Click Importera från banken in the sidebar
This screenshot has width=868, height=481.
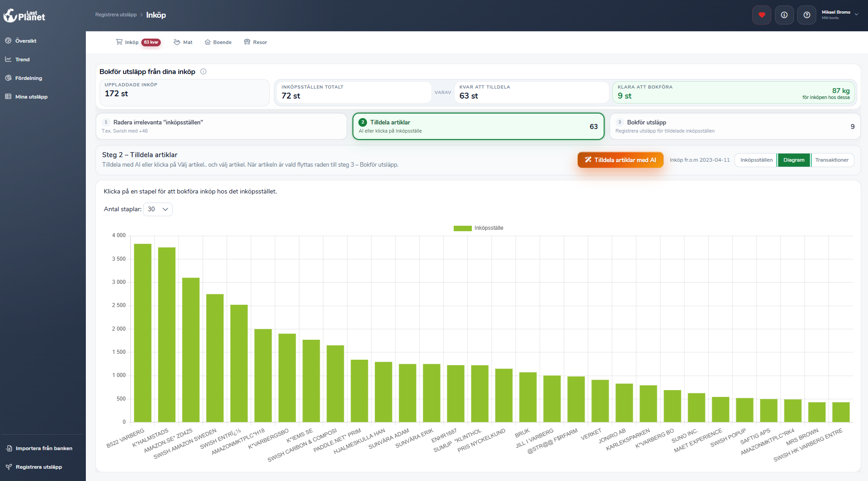pos(39,448)
